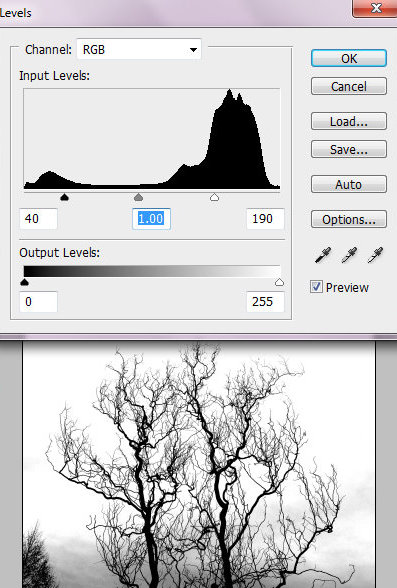
Task: Toggle the Preview checkbox
Action: pyautogui.click(x=316, y=287)
